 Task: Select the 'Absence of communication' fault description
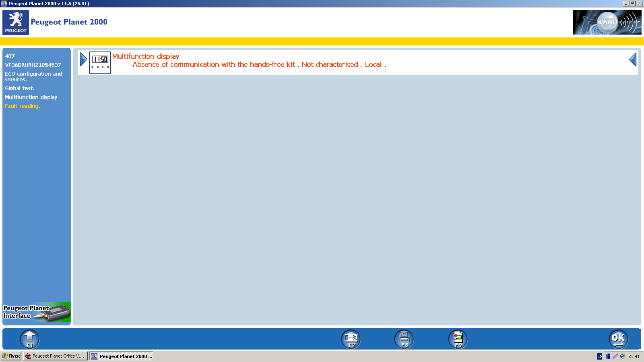(x=259, y=64)
